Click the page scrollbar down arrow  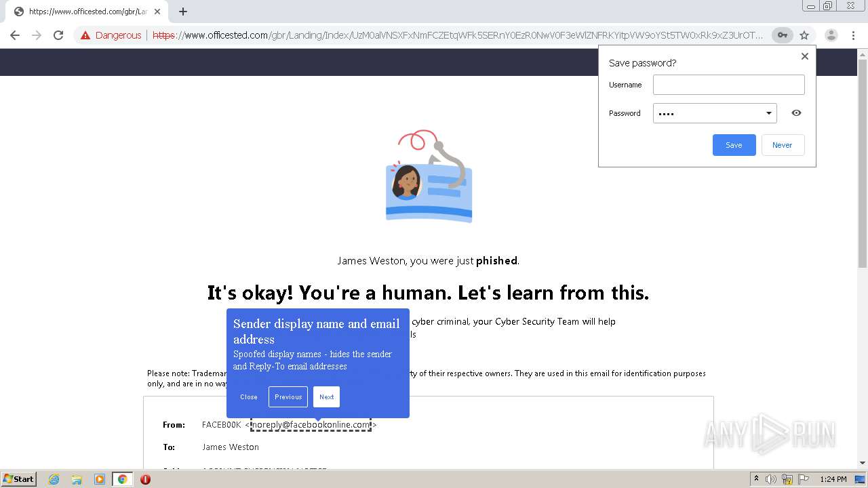point(863,463)
